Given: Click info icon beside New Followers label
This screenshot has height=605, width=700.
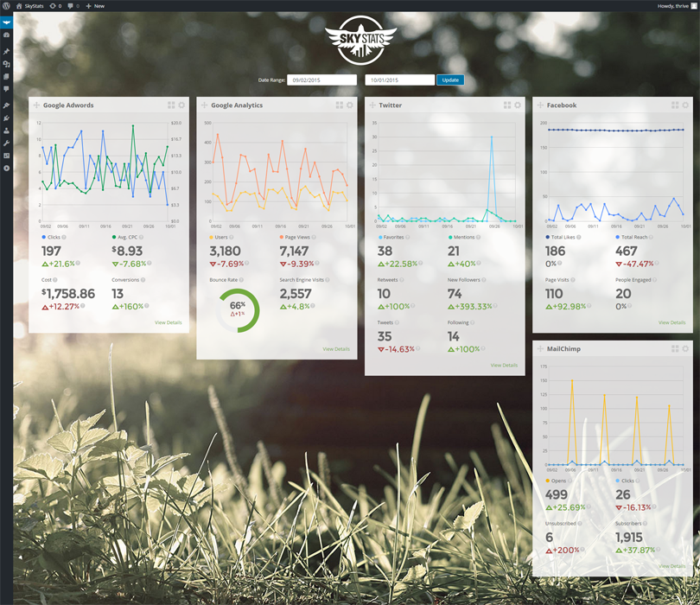Looking at the screenshot, I should point(484,280).
